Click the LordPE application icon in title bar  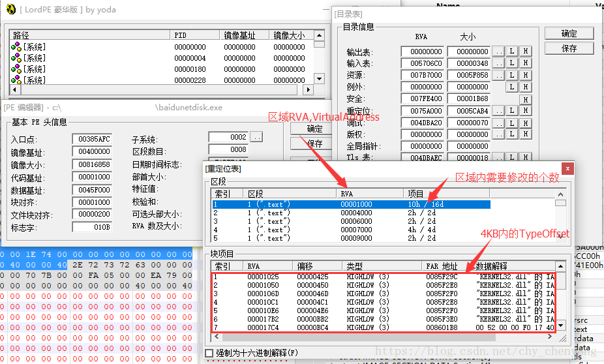pyautogui.click(x=10, y=9)
